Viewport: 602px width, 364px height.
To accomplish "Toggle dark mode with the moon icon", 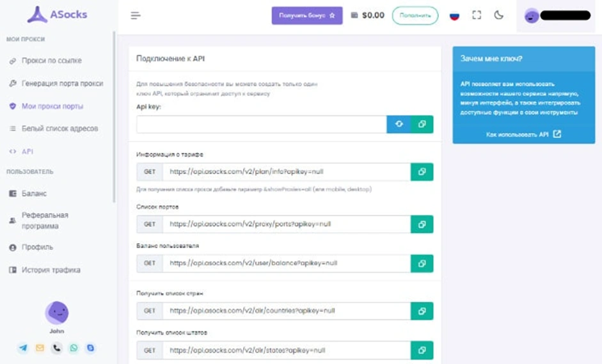I will (498, 15).
